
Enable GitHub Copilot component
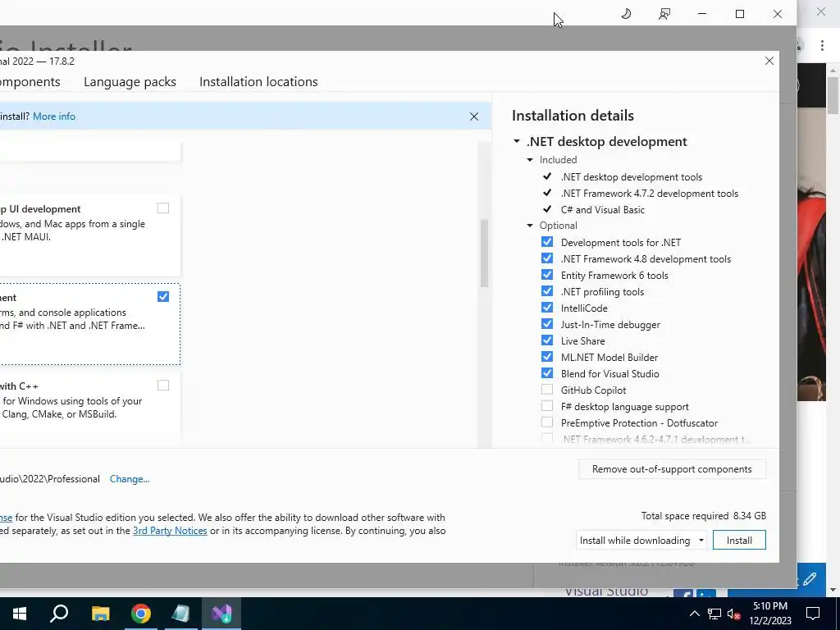pos(547,390)
